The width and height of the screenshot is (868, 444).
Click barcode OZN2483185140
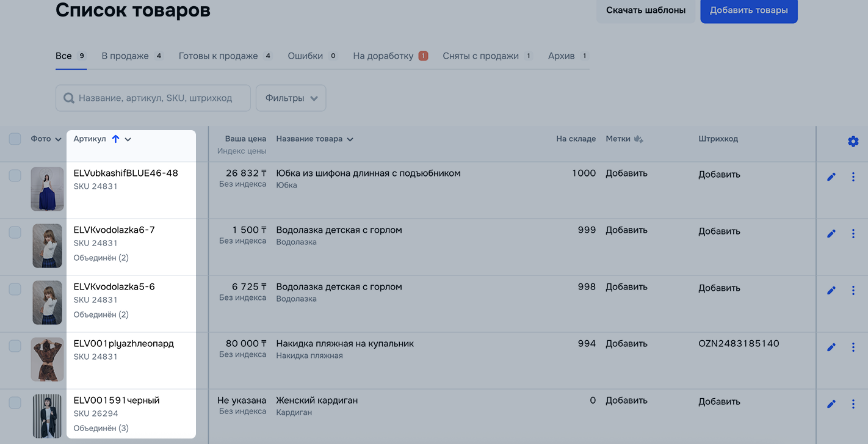739,344
